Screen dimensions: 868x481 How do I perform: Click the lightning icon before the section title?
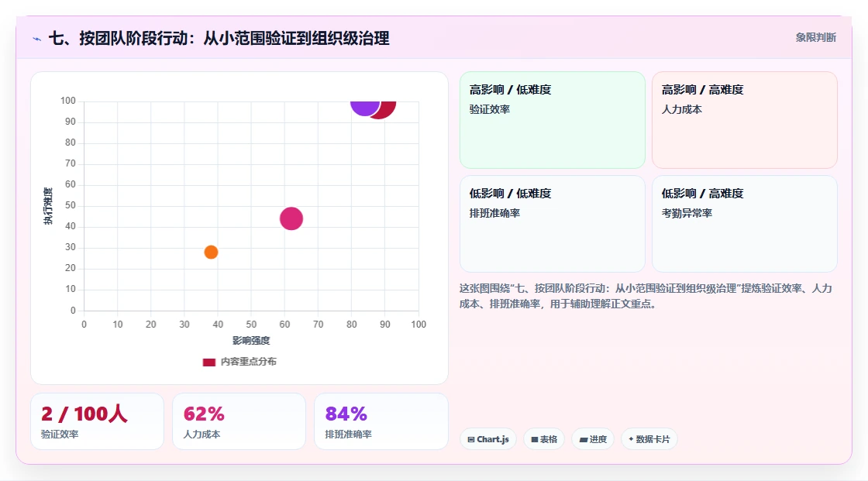pos(37,39)
